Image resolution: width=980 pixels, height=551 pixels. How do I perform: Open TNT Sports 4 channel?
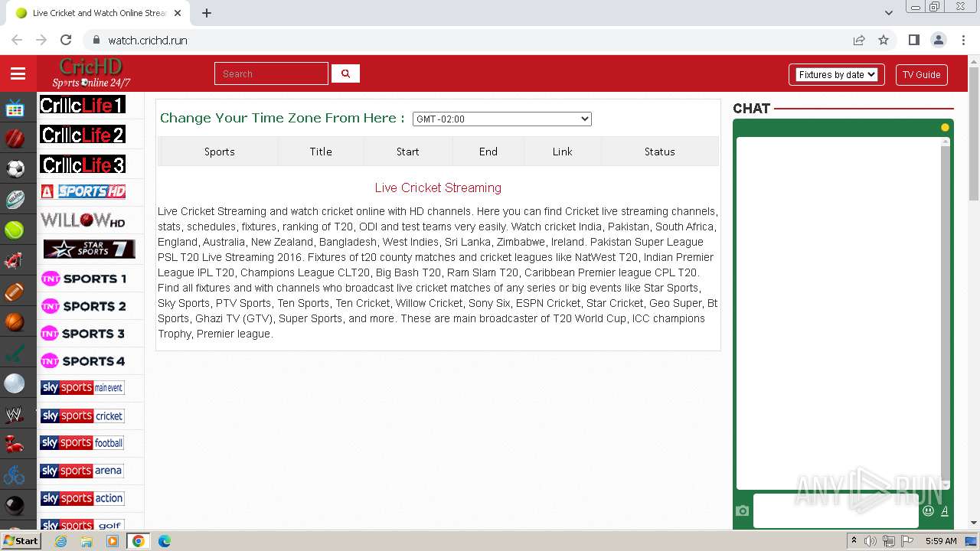click(x=83, y=361)
